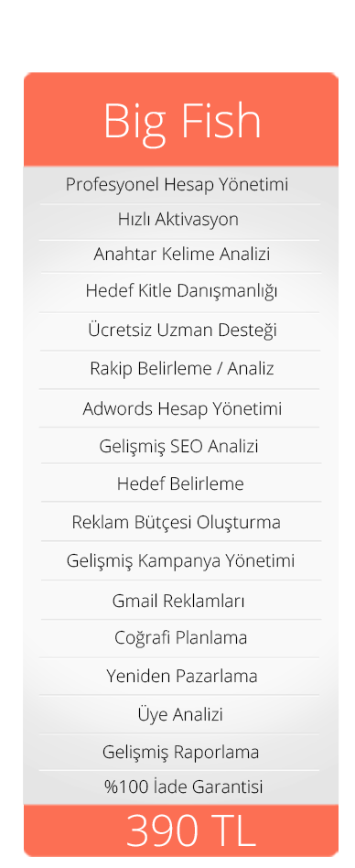Click Gelişmiş Kampanya Yönetimi entry
The image size is (355, 868).
(x=181, y=561)
